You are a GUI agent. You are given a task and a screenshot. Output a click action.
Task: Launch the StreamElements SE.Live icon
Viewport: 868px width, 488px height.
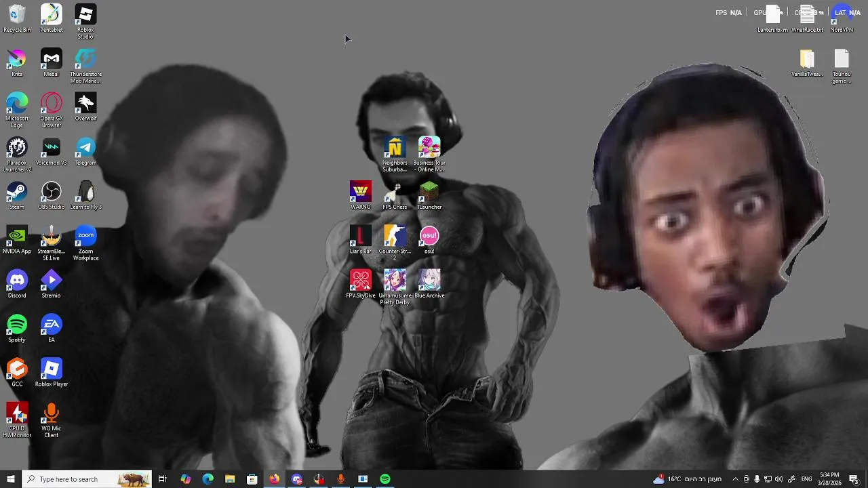click(x=52, y=243)
